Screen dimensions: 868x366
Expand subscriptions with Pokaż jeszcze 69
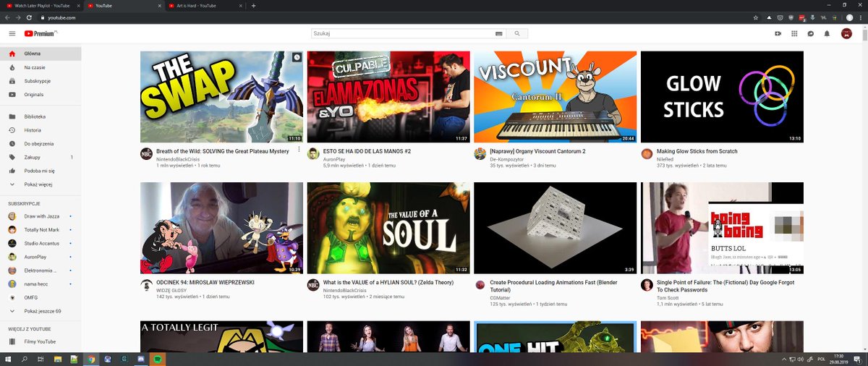[41, 311]
